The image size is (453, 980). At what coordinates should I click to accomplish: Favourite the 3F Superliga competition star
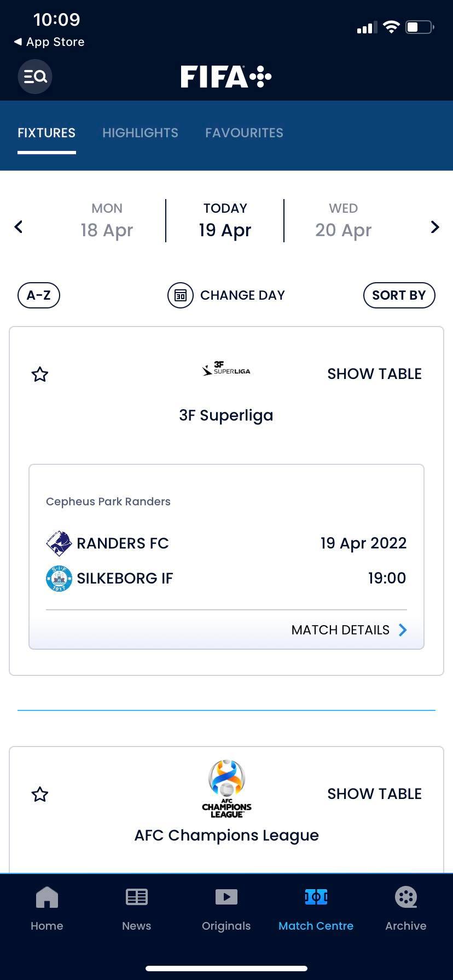(x=40, y=375)
